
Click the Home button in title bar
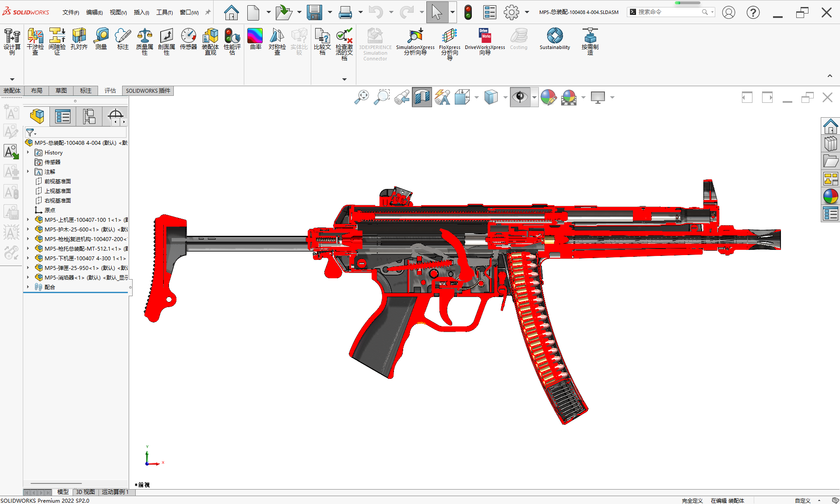[232, 12]
